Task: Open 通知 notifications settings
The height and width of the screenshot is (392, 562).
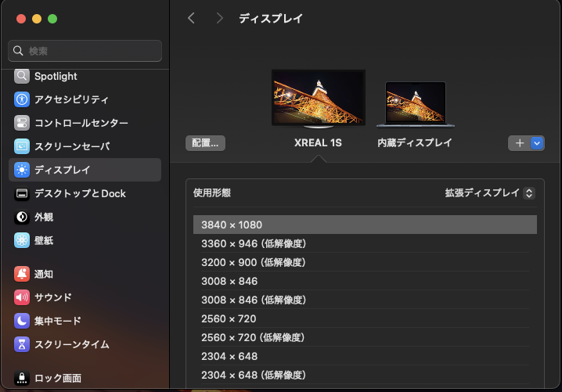Action: (x=85, y=274)
